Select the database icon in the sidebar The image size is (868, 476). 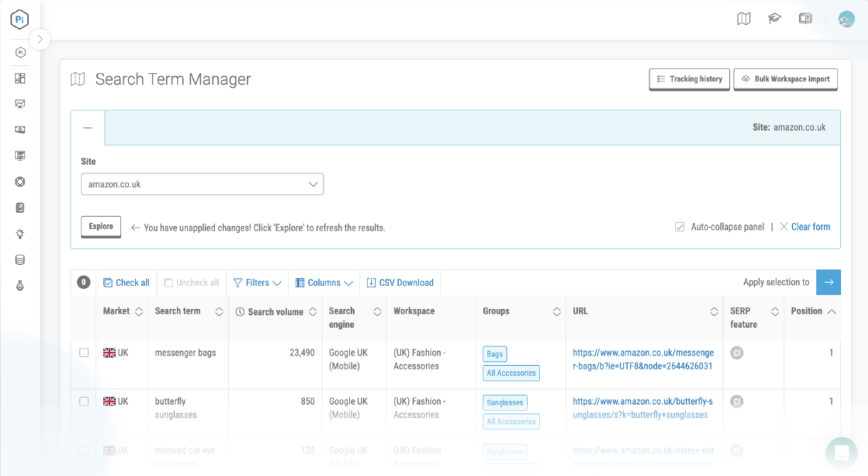(20, 259)
